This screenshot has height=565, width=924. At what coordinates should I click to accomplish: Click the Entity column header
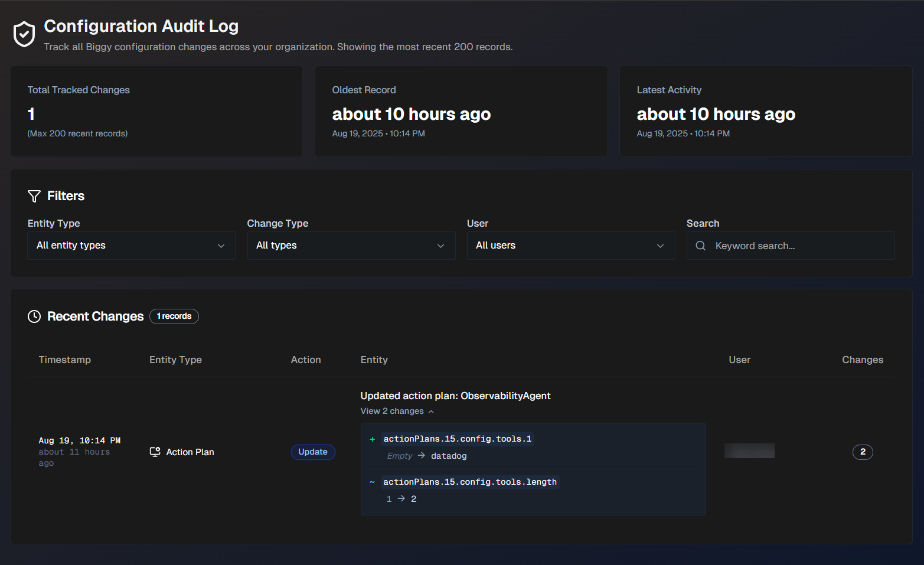[374, 360]
